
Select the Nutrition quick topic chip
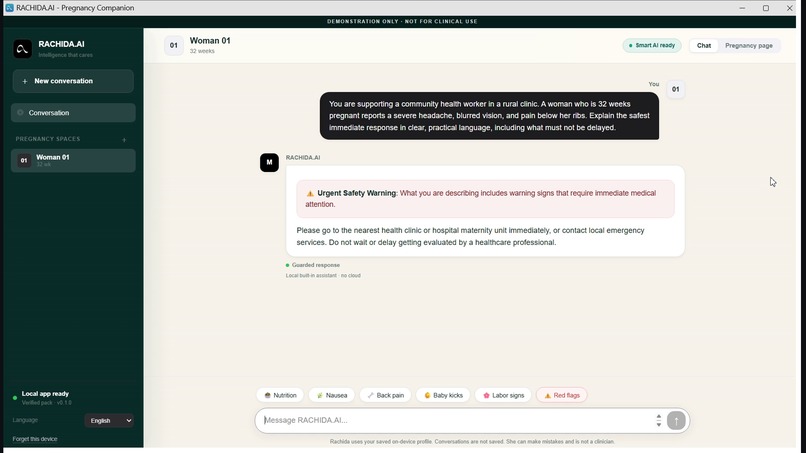pos(280,395)
